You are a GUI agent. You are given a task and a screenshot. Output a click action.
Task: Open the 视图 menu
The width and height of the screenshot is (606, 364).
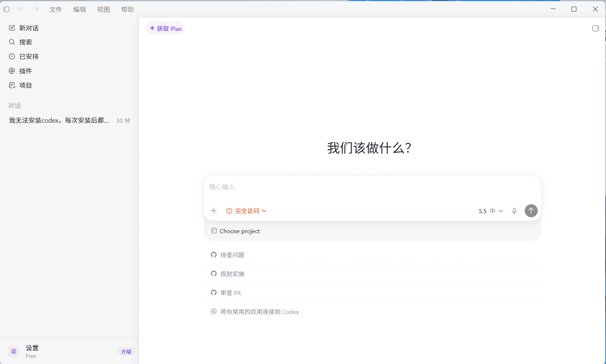point(104,9)
